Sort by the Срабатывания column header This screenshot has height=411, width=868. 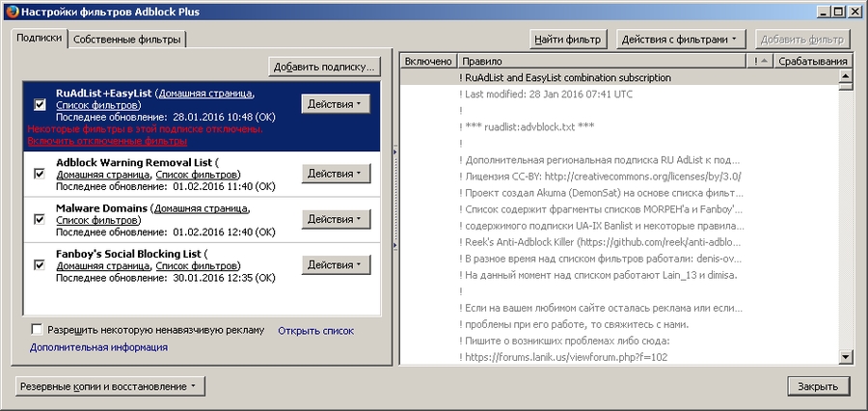813,62
